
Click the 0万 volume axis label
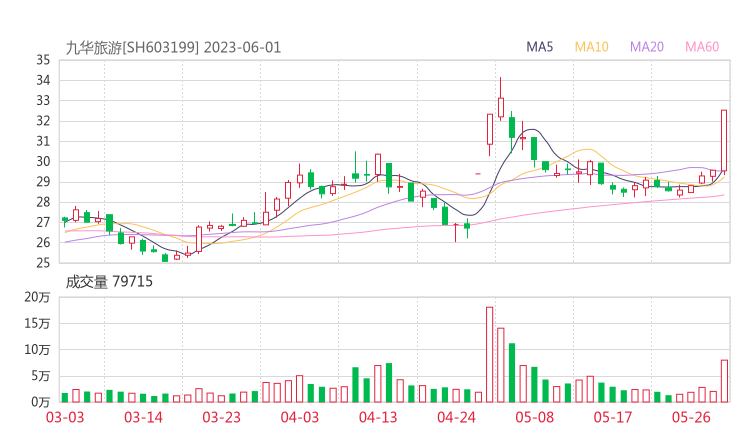pyautogui.click(x=41, y=402)
